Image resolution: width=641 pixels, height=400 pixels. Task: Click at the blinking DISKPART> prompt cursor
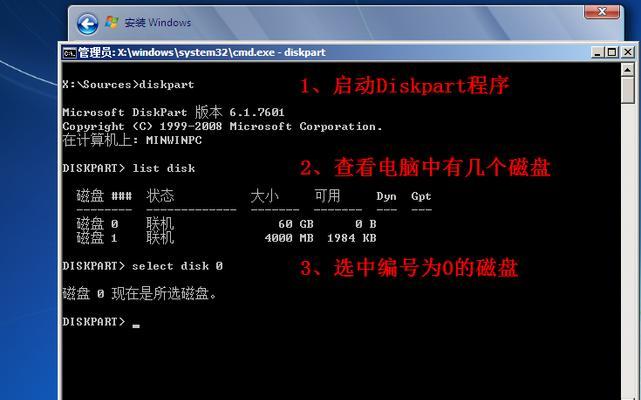pyautogui.click(x=136, y=325)
